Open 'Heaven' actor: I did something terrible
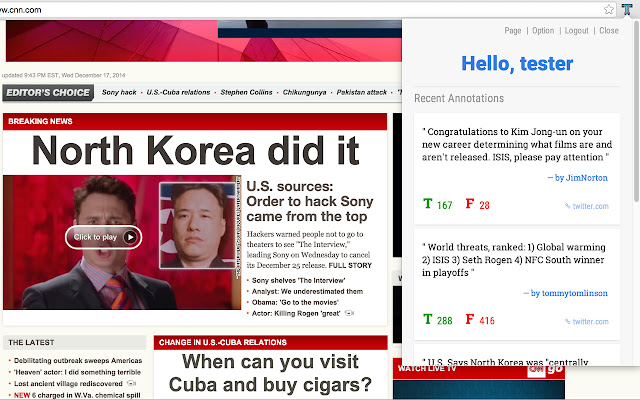Image resolution: width=640 pixels, height=400 pixels. [x=77, y=372]
